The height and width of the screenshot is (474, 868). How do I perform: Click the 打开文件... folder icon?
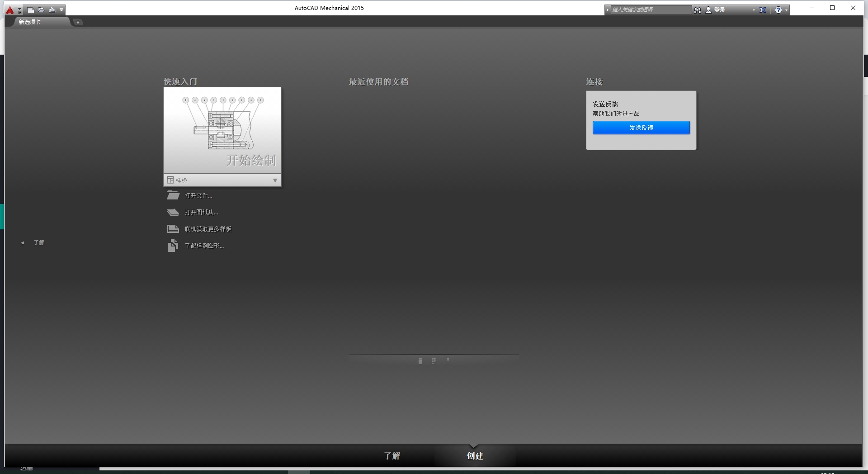click(x=173, y=195)
